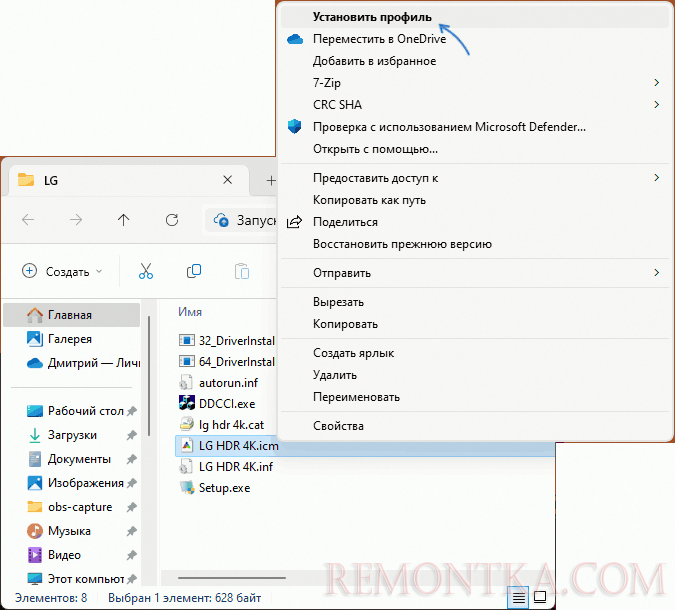Click the Paste toolbar icon

point(242,272)
